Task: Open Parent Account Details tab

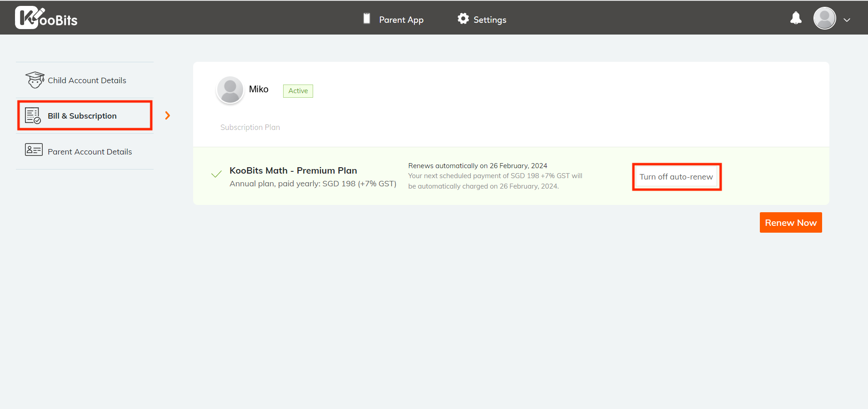Action: click(85, 151)
